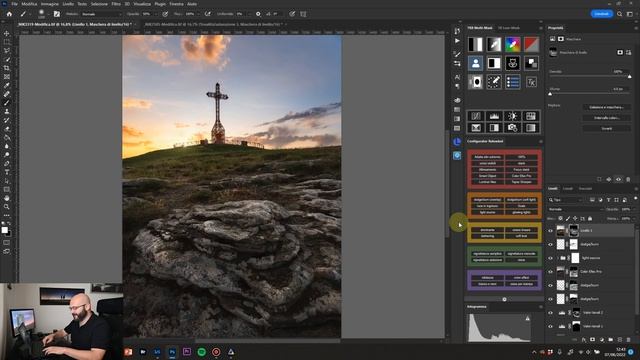The width and height of the screenshot is (640, 360).
Task: Open the Filtro menu
Action: coord(116,4)
